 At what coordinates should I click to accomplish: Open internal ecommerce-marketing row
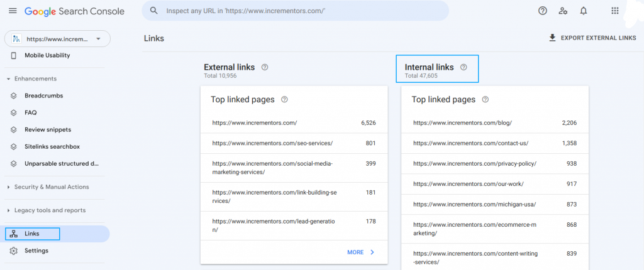tap(495, 229)
